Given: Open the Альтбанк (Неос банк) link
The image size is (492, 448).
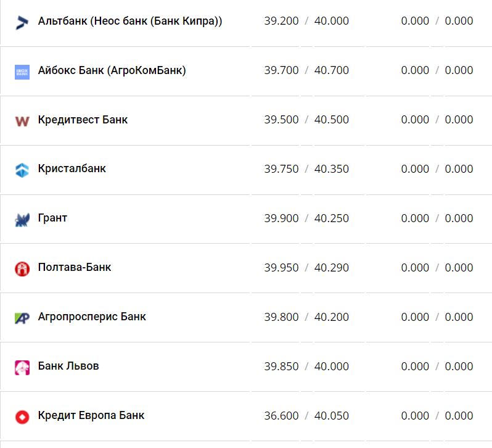Looking at the screenshot, I should [129, 21].
